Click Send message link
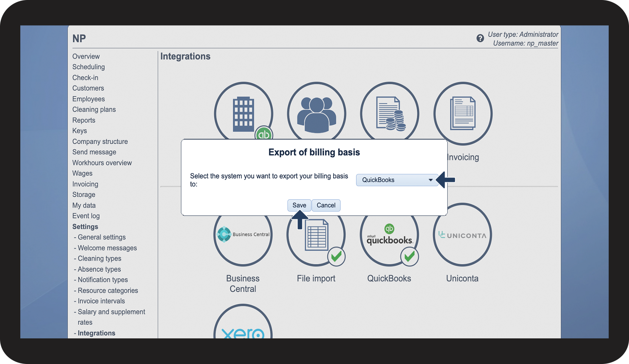This screenshot has height=364, width=629. [94, 152]
